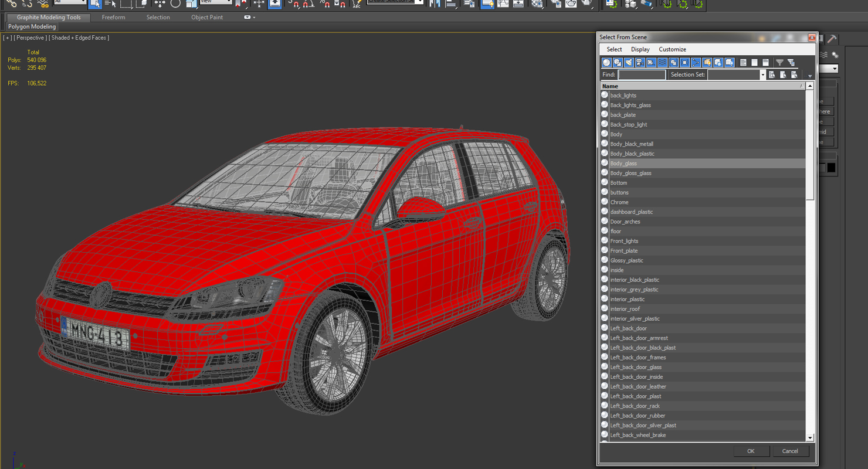This screenshot has width=868, height=469.
Task: Toggle Display Space Warps wavy filter icon
Action: (x=663, y=62)
